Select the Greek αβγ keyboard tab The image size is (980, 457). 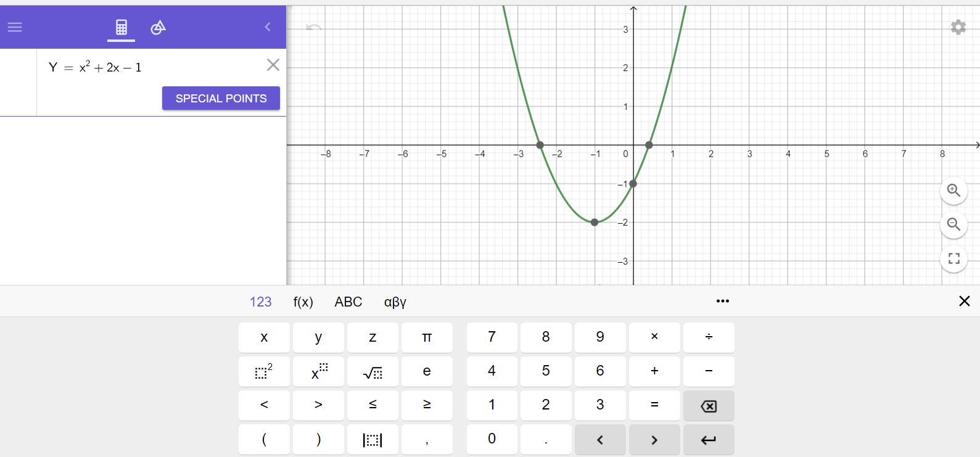tap(395, 302)
